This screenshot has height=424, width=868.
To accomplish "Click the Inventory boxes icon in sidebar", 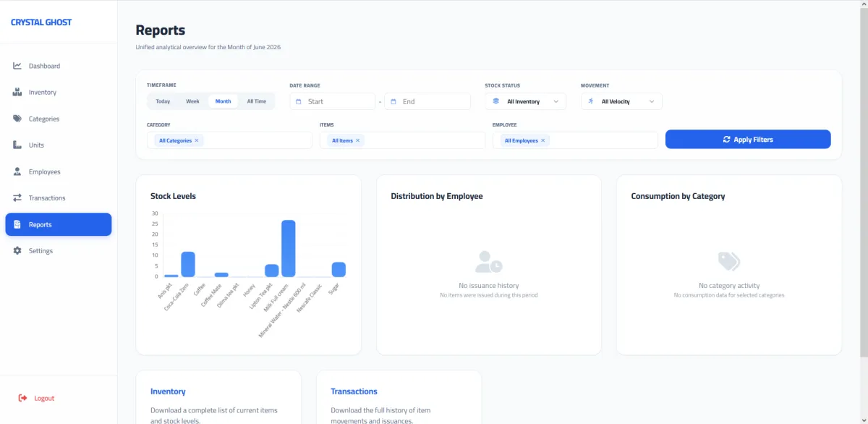I will [x=17, y=93].
